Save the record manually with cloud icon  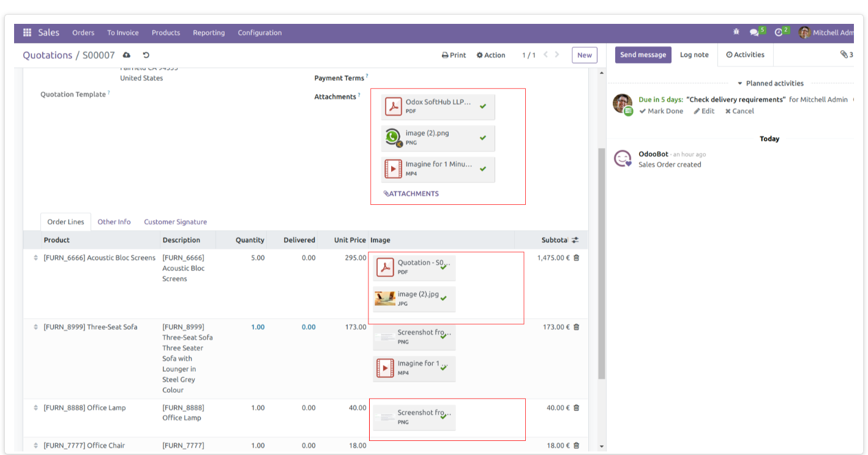pos(127,55)
